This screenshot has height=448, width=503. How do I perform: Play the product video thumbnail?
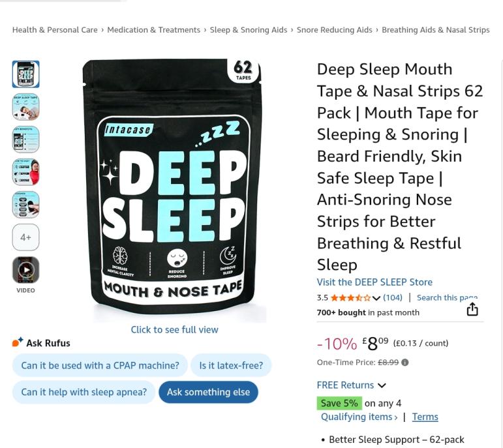tap(25, 270)
